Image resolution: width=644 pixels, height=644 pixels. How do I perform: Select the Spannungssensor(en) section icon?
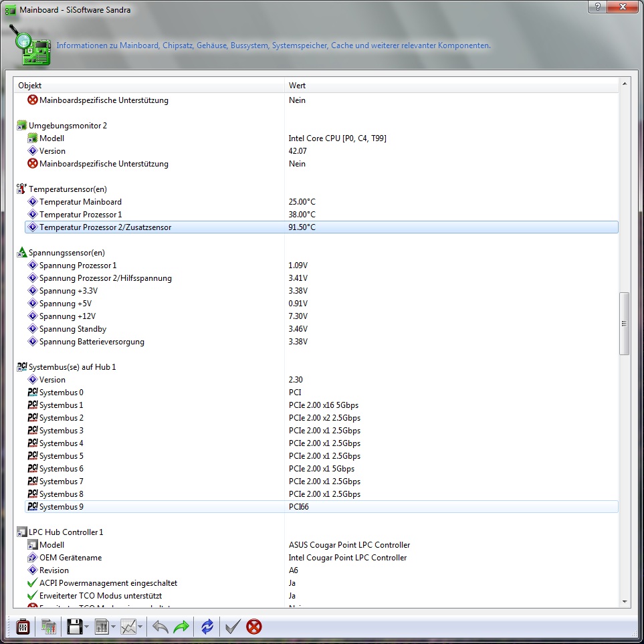tap(21, 253)
